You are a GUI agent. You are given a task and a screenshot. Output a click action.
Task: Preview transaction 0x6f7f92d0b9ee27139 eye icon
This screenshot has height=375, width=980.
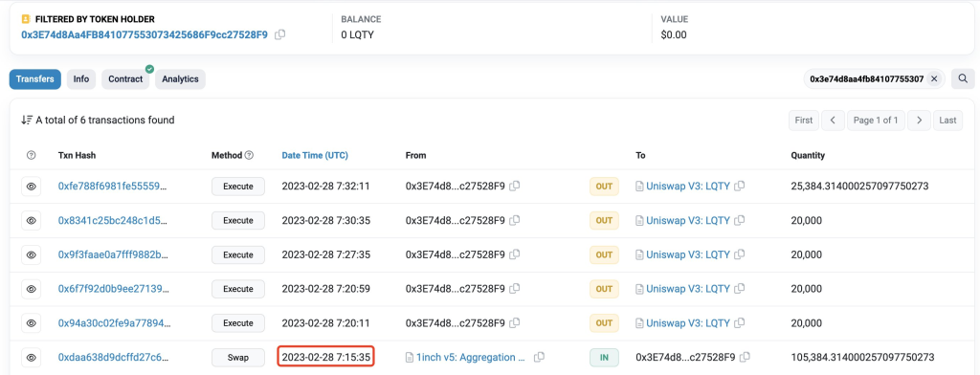point(32,289)
